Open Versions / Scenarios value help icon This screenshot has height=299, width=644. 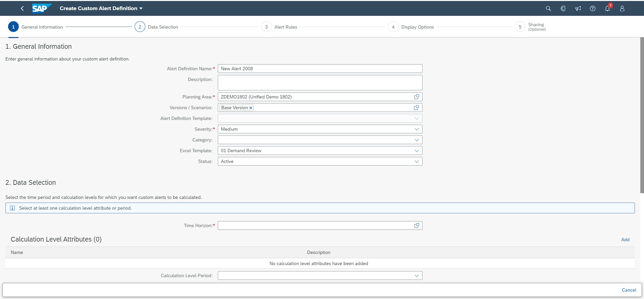tap(417, 108)
